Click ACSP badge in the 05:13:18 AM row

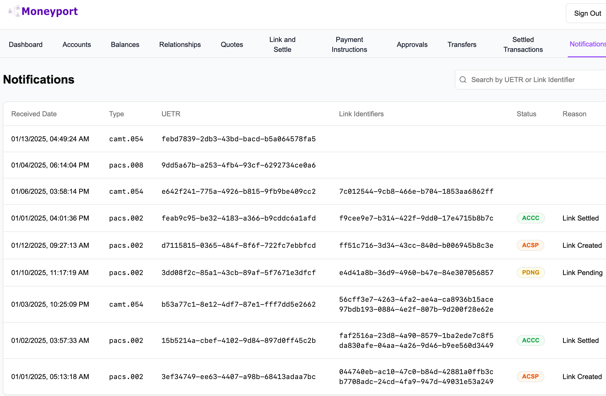pos(530,376)
